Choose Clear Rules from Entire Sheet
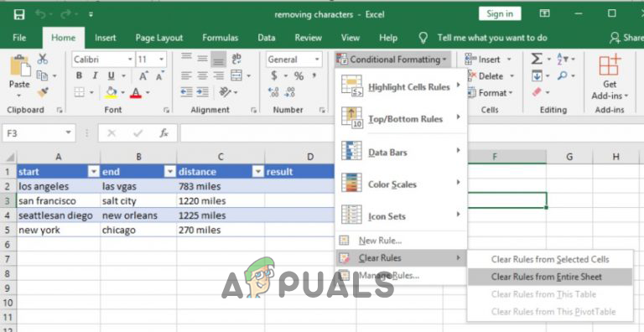Screen dimensions: 644x332 (x=550, y=277)
